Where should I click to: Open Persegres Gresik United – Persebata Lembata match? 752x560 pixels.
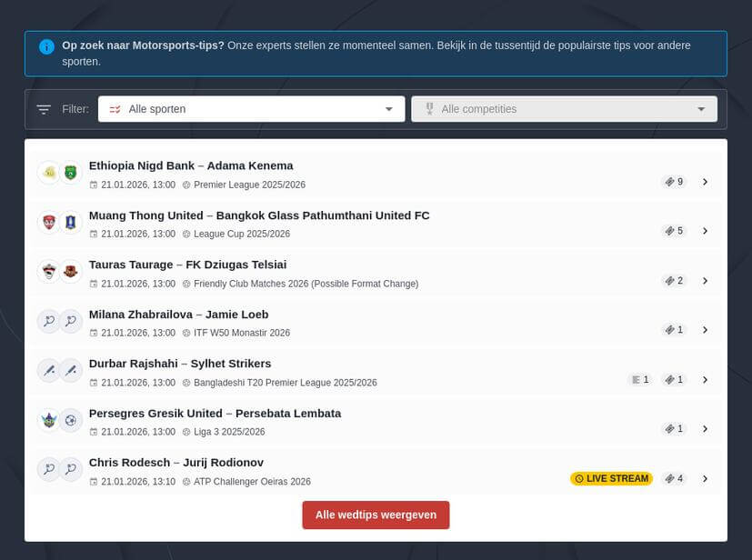(215, 414)
